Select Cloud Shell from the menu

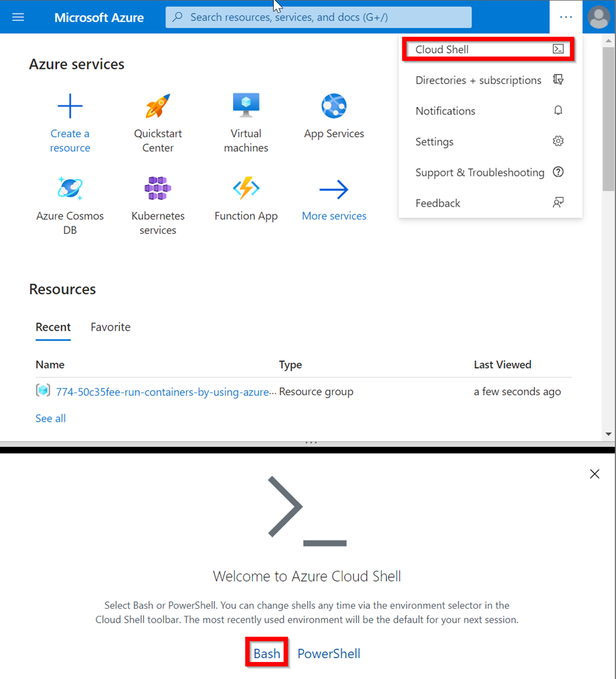pyautogui.click(x=442, y=49)
